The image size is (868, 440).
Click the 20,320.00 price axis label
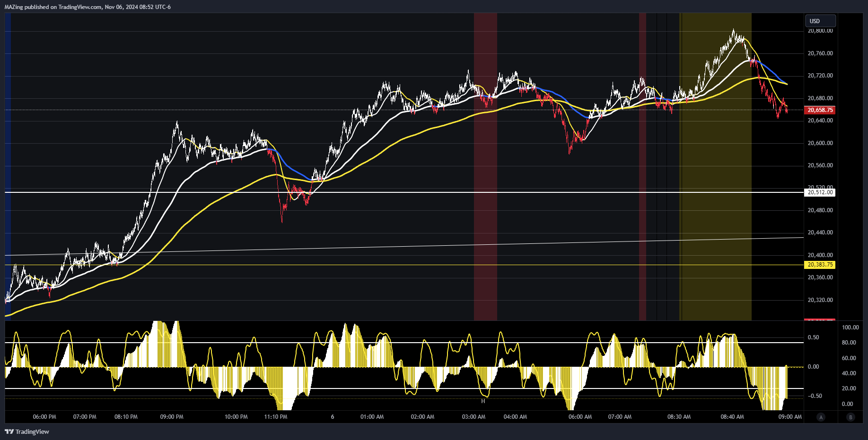coord(820,300)
